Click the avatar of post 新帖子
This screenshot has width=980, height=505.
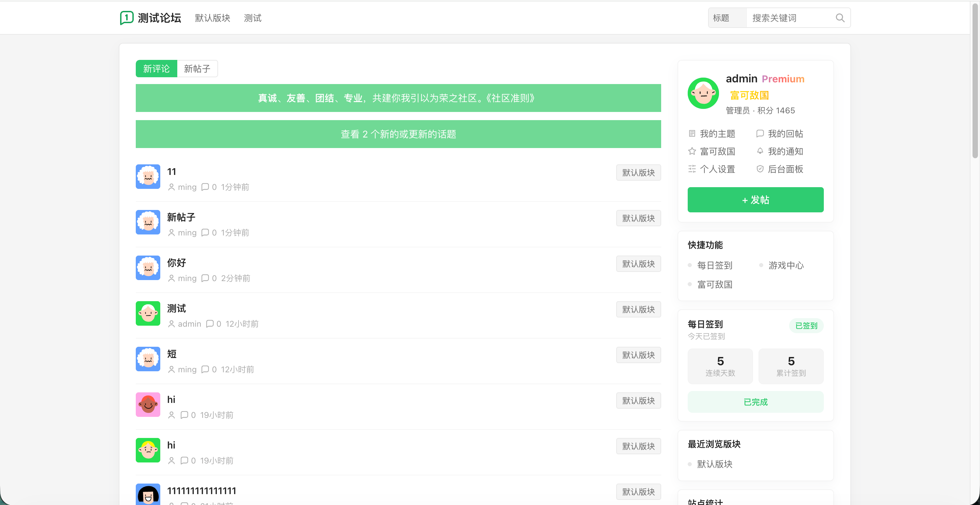tap(148, 222)
